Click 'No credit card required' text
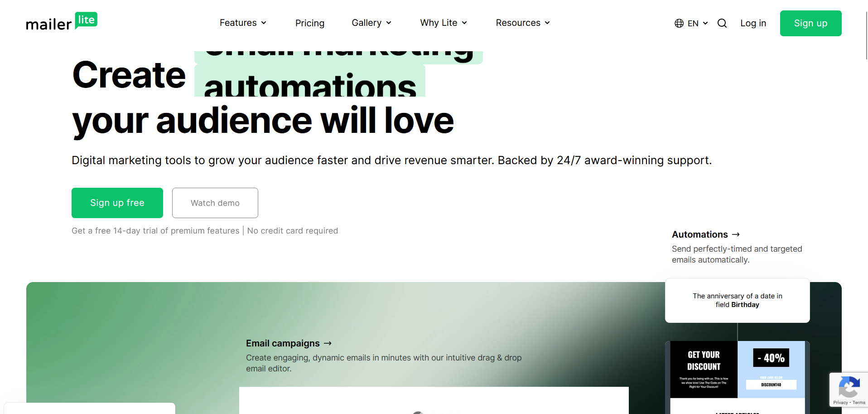868x414 pixels. click(x=293, y=231)
